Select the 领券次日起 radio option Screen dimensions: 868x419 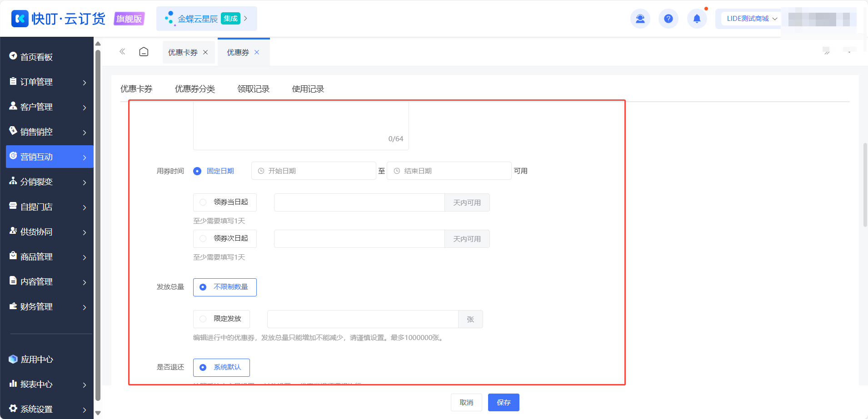tap(225, 239)
